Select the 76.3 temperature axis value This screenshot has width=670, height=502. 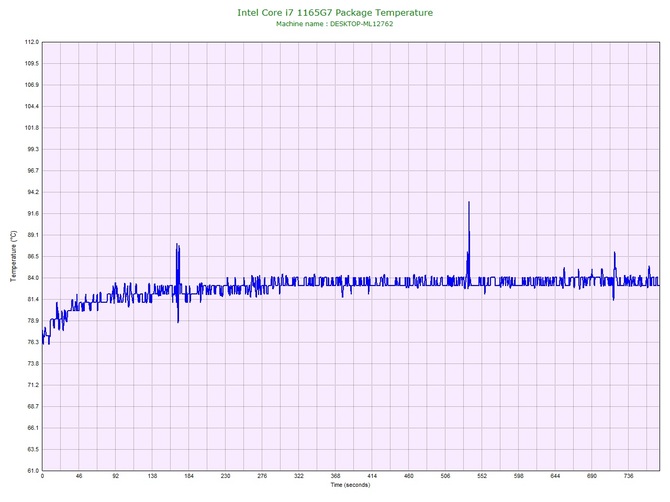pyautogui.click(x=32, y=342)
